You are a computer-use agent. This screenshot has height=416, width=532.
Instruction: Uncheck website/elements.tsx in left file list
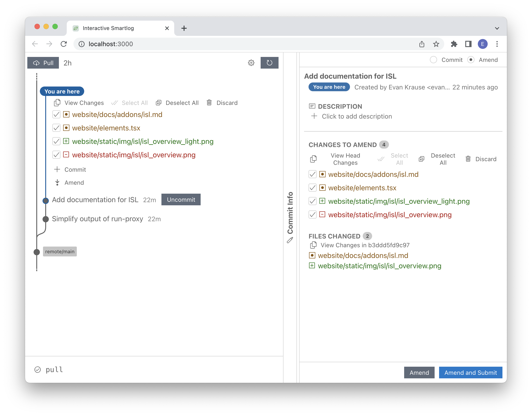(56, 128)
